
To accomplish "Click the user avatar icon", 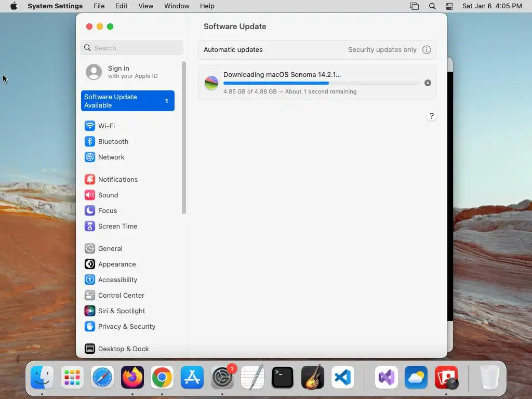I will coord(94,72).
